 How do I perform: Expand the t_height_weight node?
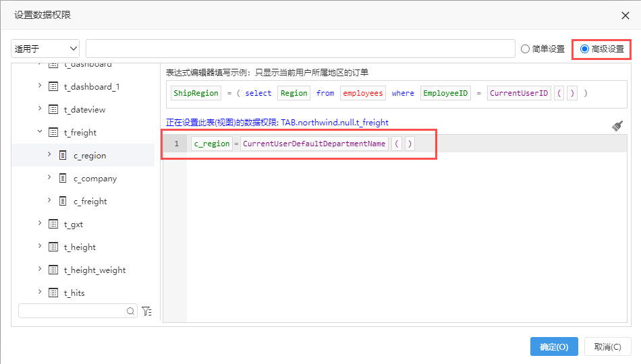coord(40,268)
